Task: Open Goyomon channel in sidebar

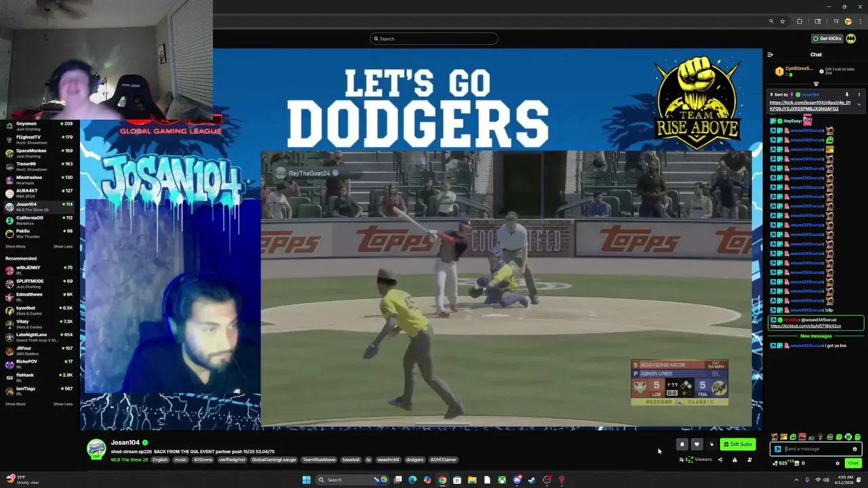Action: [39, 126]
